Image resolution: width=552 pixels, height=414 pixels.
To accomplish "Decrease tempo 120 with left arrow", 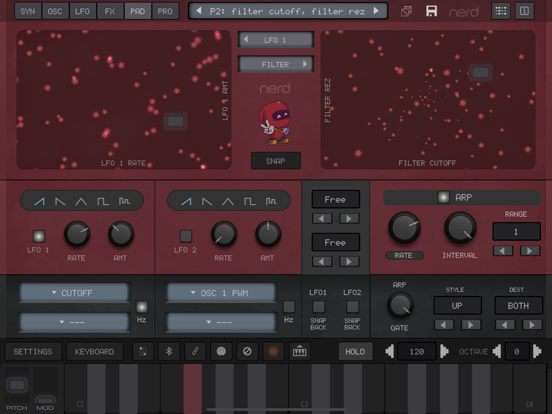I will (x=390, y=351).
